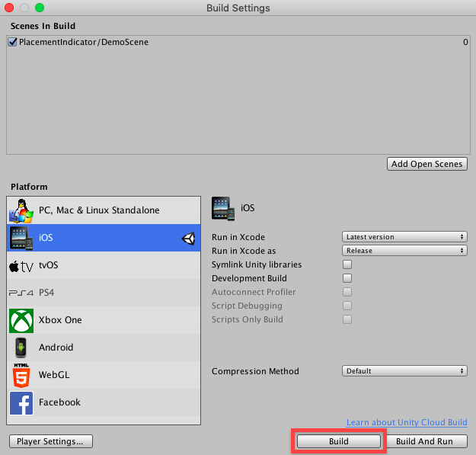The height and width of the screenshot is (455, 476).
Task: Click the Apple tv tvOS icon
Action: point(21,267)
